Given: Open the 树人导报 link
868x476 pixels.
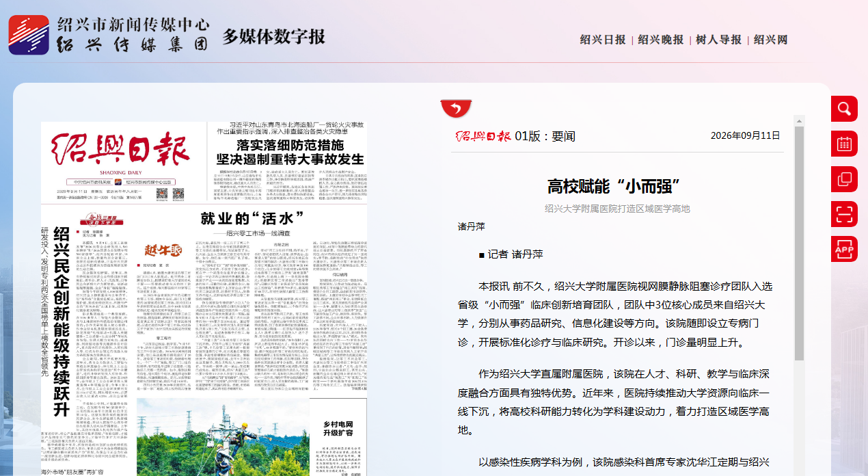Looking at the screenshot, I should pyautogui.click(x=719, y=40).
